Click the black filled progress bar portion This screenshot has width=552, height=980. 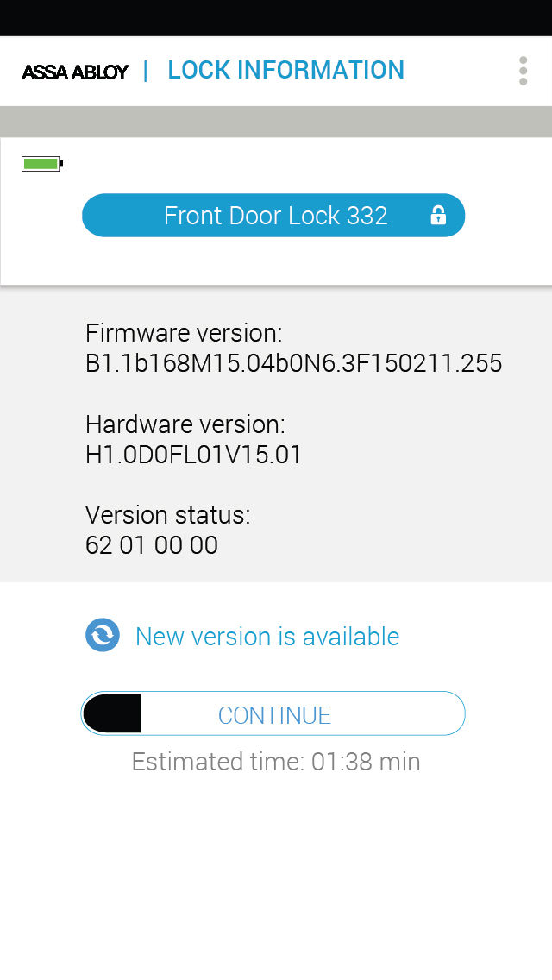coord(112,713)
